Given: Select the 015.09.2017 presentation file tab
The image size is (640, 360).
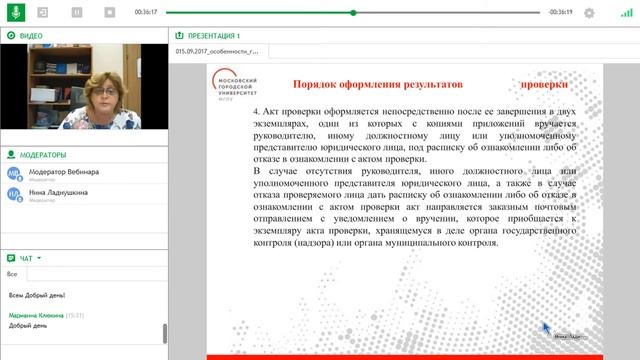Looking at the screenshot, I should coord(217,51).
